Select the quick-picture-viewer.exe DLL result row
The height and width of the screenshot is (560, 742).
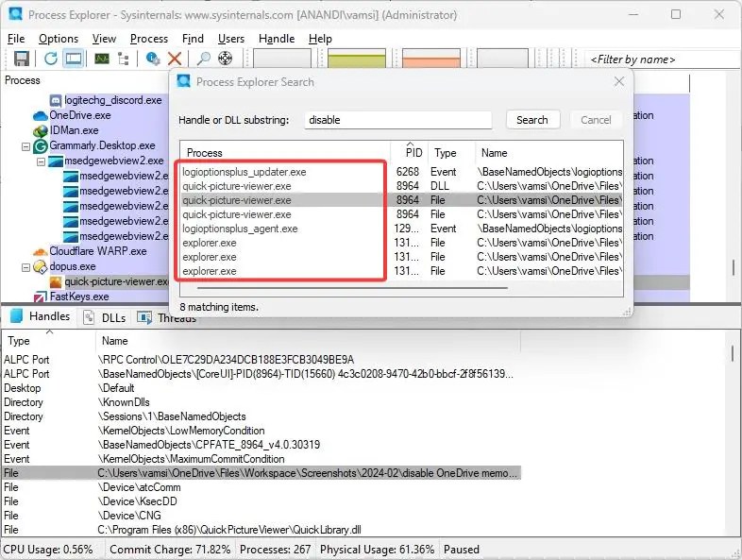401,186
